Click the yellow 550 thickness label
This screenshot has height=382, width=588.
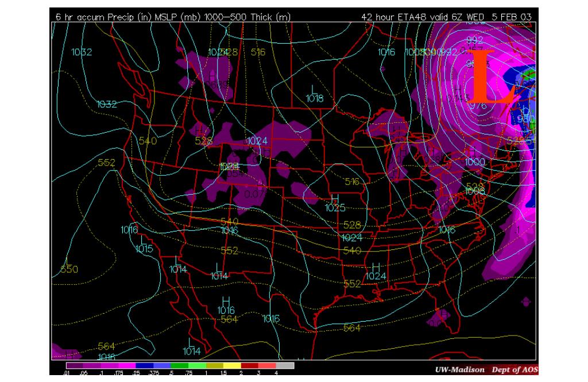(69, 269)
